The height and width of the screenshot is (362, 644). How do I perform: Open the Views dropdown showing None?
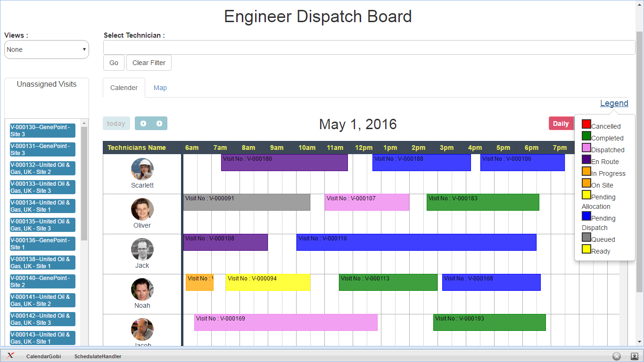(x=46, y=49)
